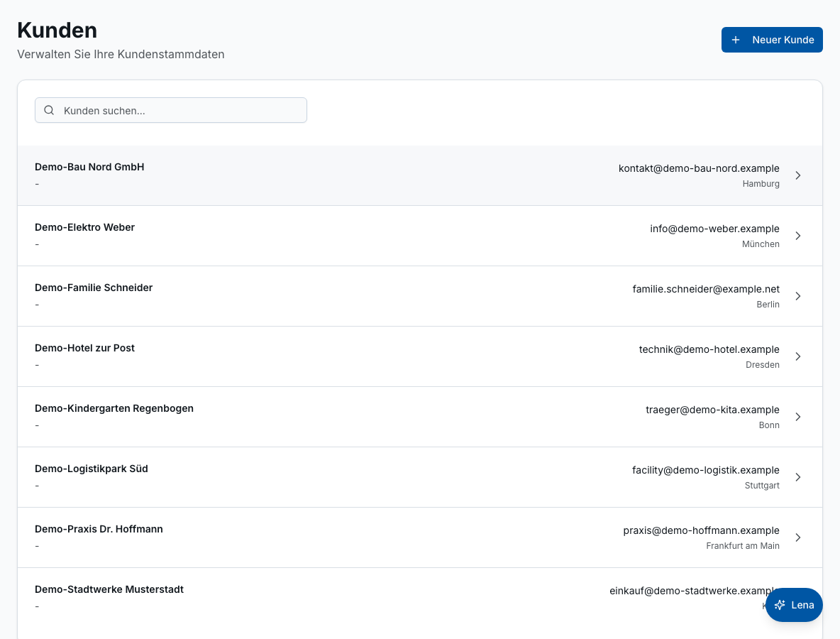Click the Neuer Kunde button
Viewport: 840px width, 639px height.
(x=771, y=40)
